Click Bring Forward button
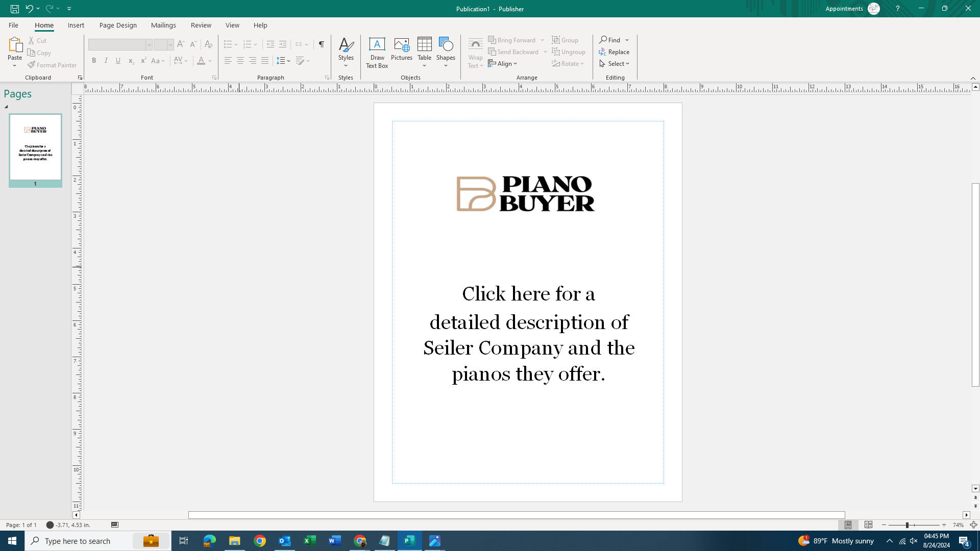The height and width of the screenshot is (551, 980). [512, 40]
